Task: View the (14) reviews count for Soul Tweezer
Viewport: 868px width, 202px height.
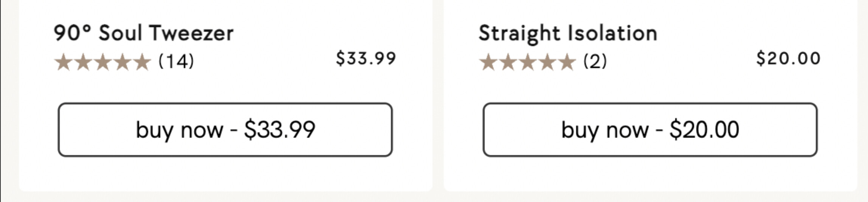Action: pos(176,61)
